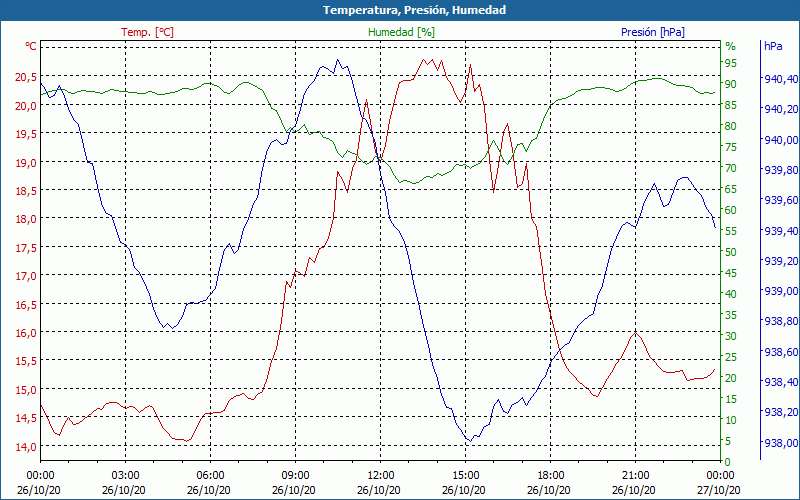Viewport: 800px width, 500px height.
Task: Pick the '940,20' pressure axis value
Action: tap(780, 109)
